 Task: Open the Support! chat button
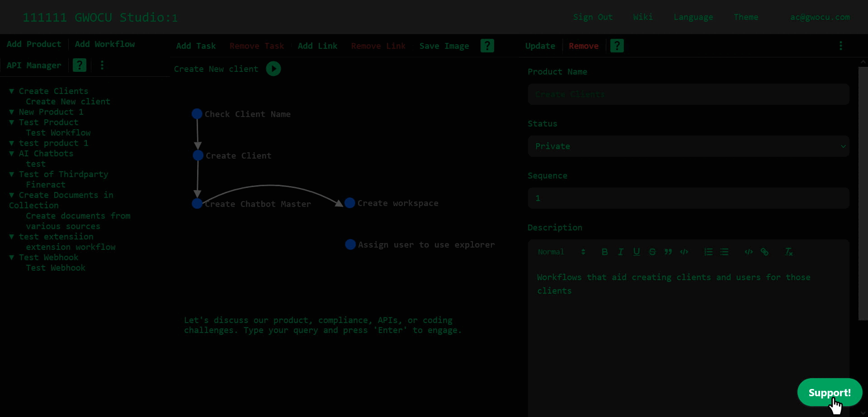830,392
